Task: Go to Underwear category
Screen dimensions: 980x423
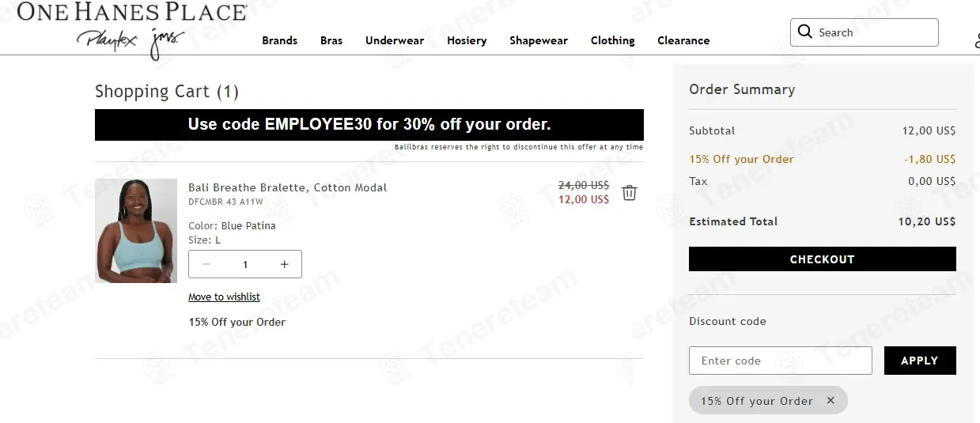Action: coord(395,40)
